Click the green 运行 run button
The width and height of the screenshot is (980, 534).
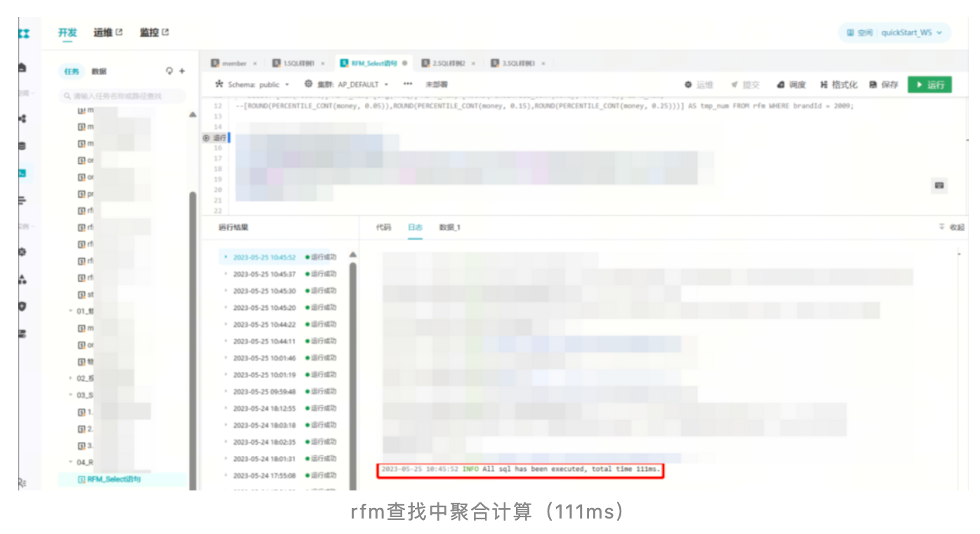click(929, 84)
